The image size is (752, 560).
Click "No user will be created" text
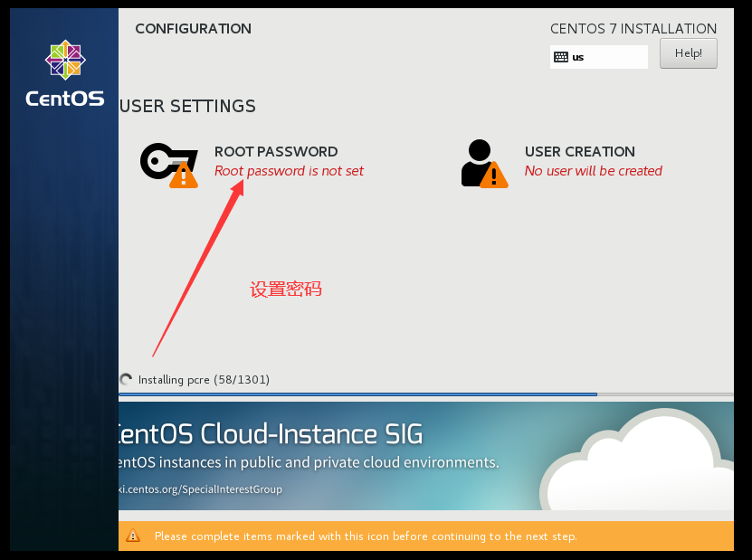click(x=594, y=171)
